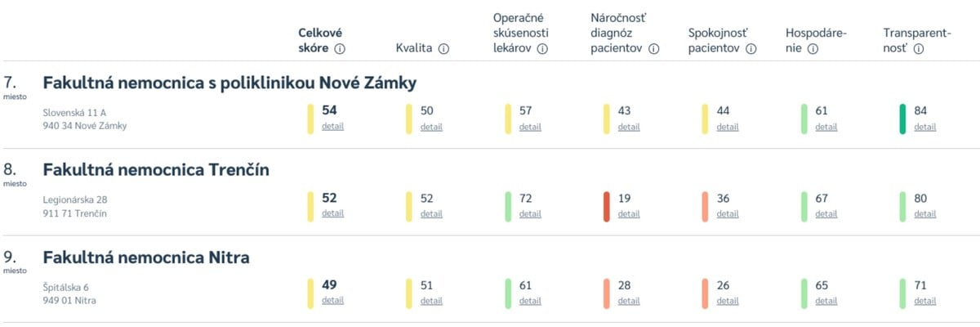Click the Celkové skóre column header
The width and height of the screenshot is (980, 327).
pyautogui.click(x=319, y=41)
